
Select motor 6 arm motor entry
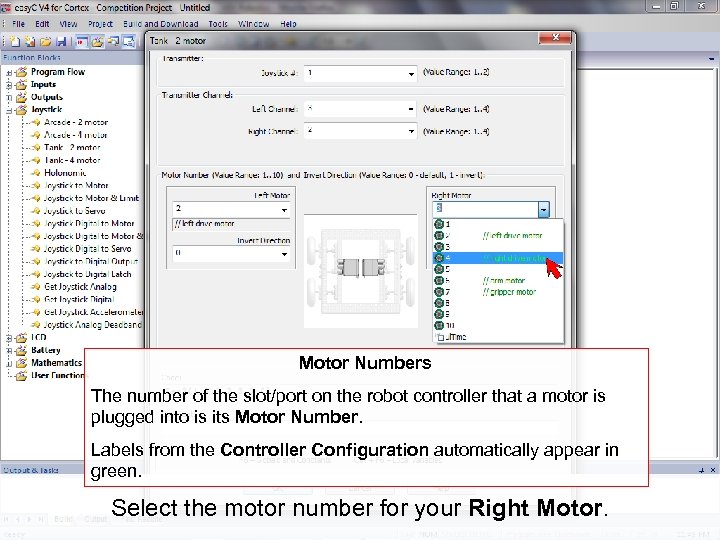tap(498, 281)
